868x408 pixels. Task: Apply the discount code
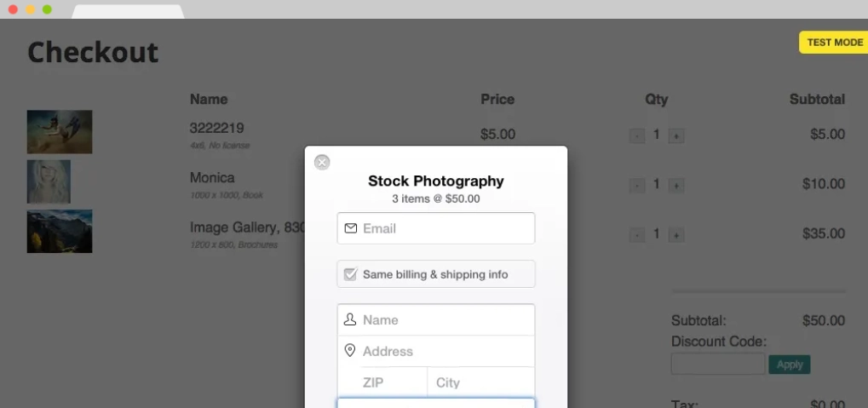790,365
